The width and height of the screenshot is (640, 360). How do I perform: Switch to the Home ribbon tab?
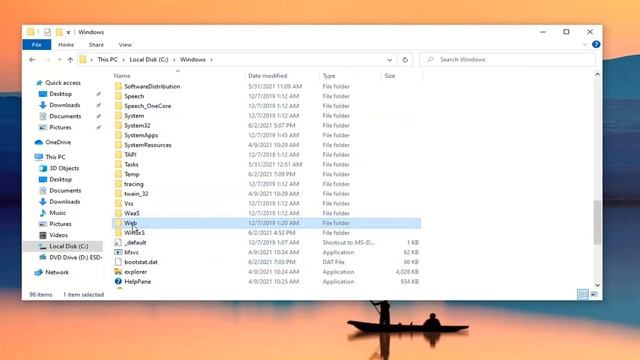pyautogui.click(x=66, y=44)
